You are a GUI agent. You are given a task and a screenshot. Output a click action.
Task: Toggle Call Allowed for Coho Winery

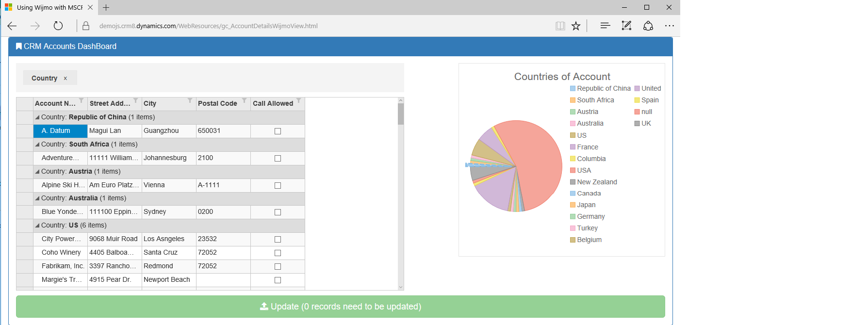278,253
